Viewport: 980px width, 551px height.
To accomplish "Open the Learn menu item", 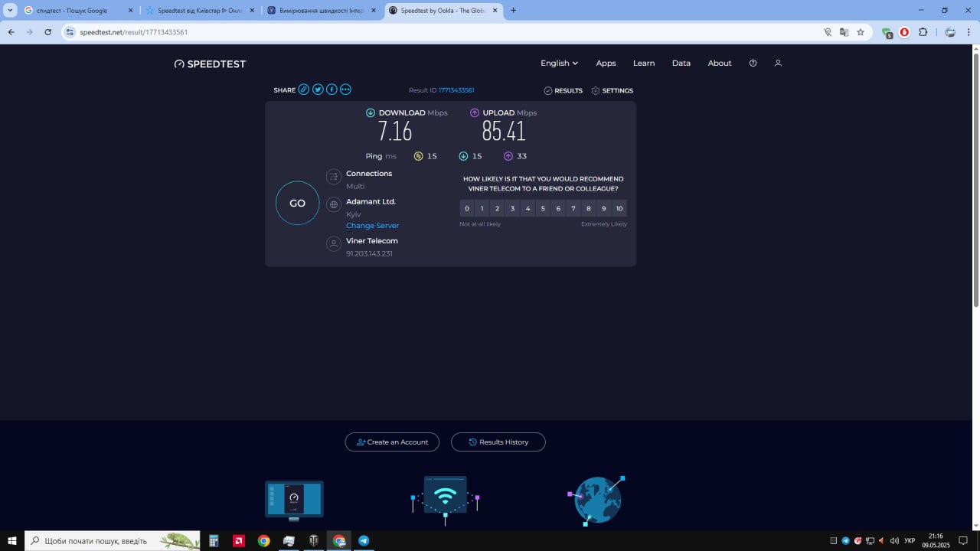I will [644, 64].
